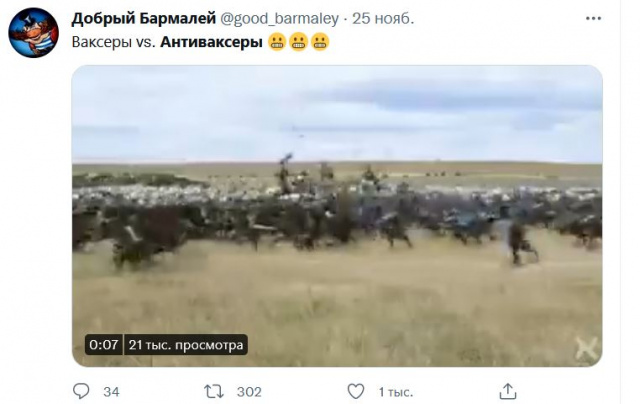
Task: Open the Добрый Бармалей profile avatar
Action: click(x=33, y=33)
